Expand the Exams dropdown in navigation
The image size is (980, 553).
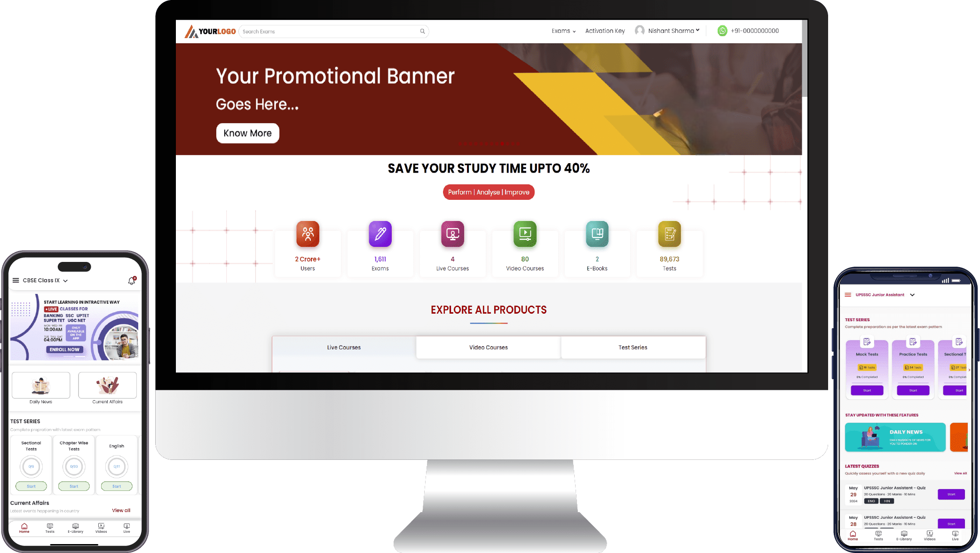(x=563, y=30)
